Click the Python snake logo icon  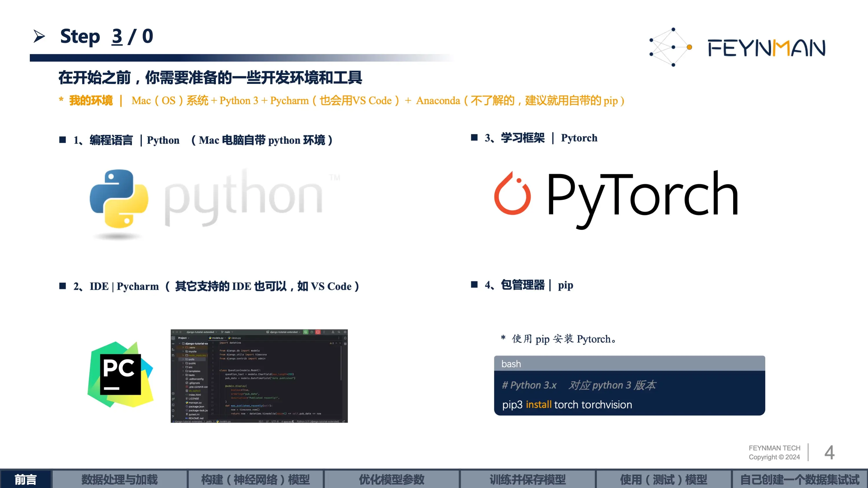tap(119, 199)
